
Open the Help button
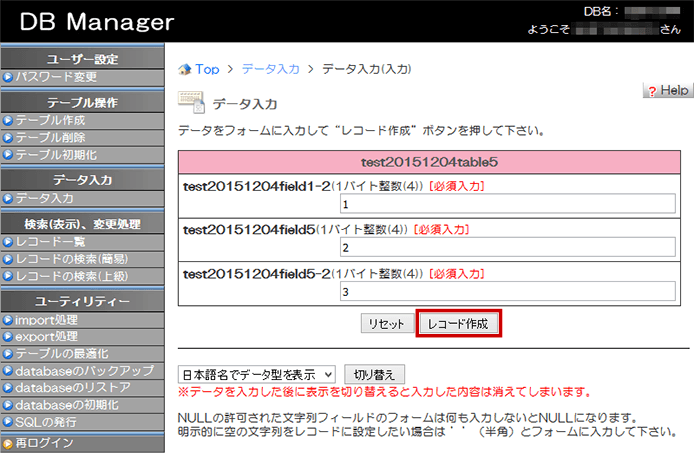(666, 91)
